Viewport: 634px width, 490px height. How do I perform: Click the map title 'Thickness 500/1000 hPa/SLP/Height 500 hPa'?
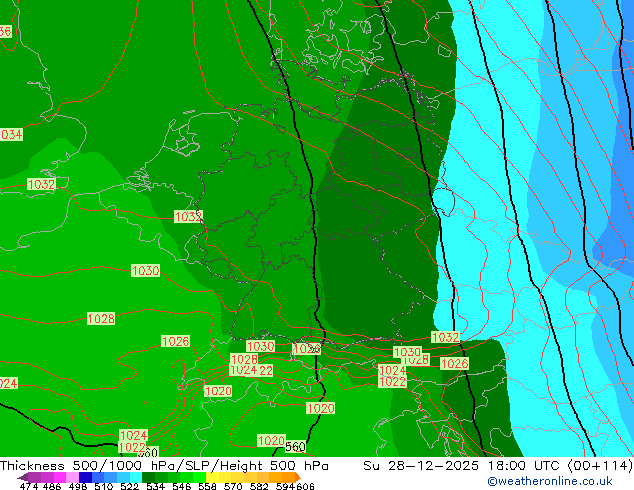tap(164, 466)
